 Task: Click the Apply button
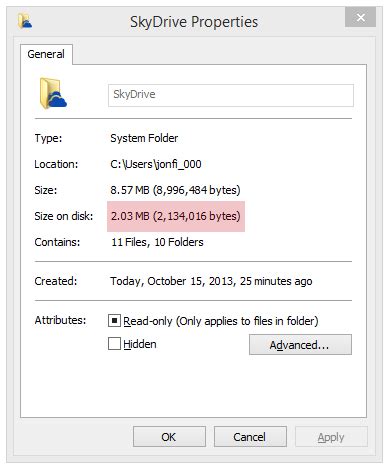(x=331, y=437)
